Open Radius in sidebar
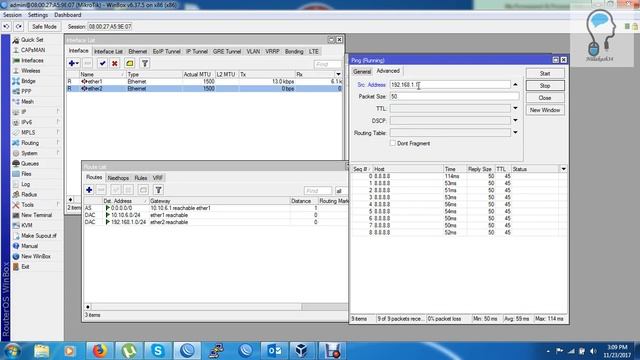Viewport: 640px width, 360px height. point(29,194)
